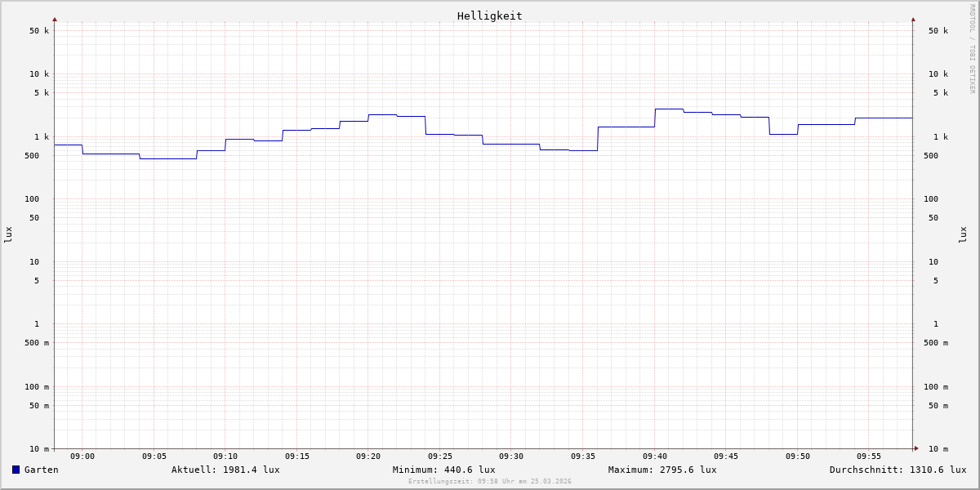Click the Erstellungszeit timestamp footer text

[490, 482]
